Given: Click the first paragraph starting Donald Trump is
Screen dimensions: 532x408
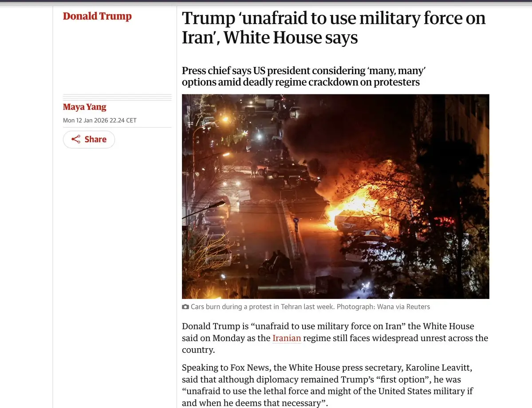Looking at the screenshot, I should 335,338.
